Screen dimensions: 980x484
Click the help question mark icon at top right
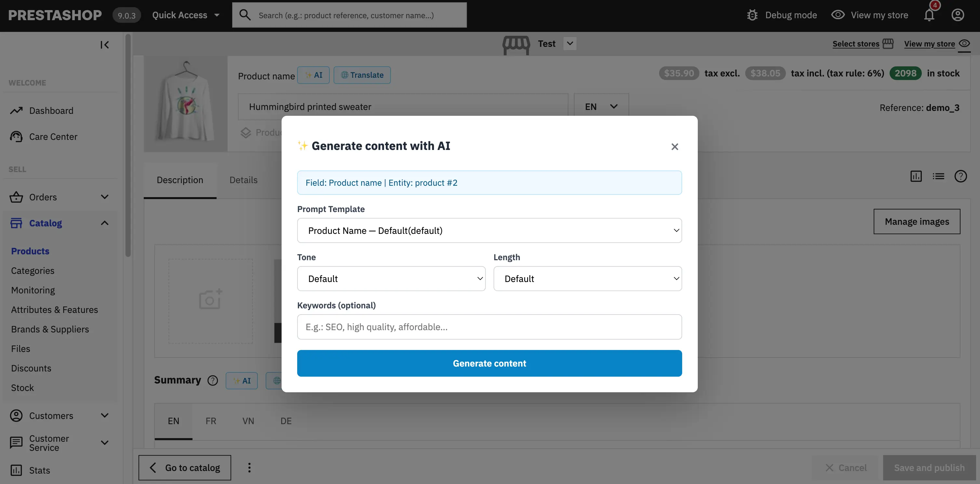click(960, 176)
